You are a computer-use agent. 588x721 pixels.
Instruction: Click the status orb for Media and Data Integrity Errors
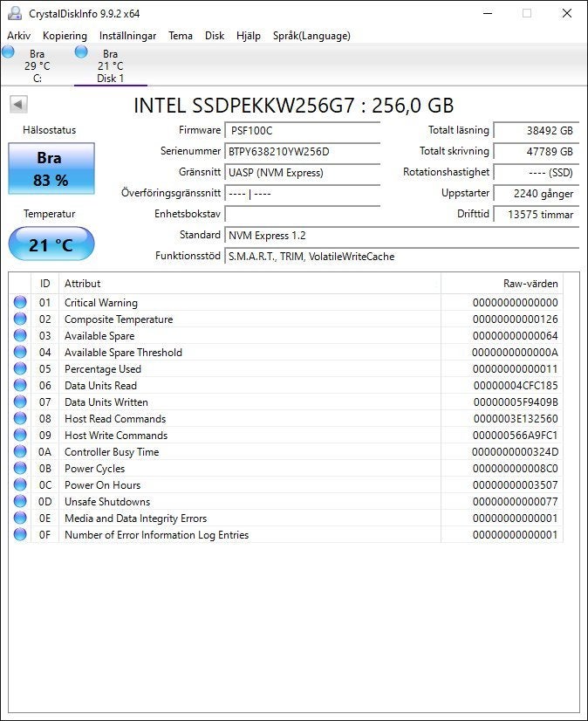pyautogui.click(x=20, y=518)
